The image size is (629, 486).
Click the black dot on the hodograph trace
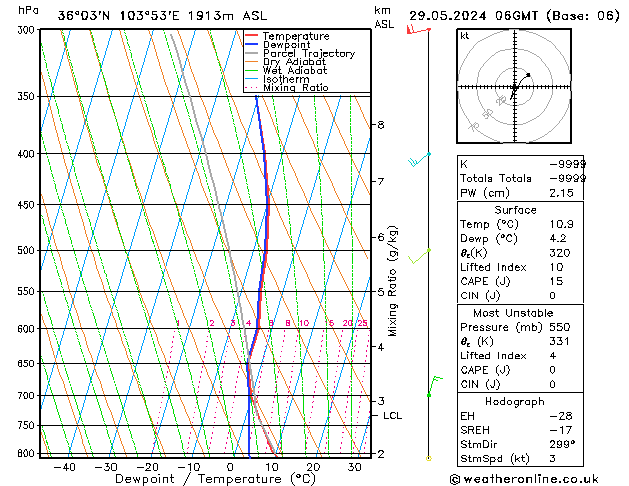[x=528, y=75]
